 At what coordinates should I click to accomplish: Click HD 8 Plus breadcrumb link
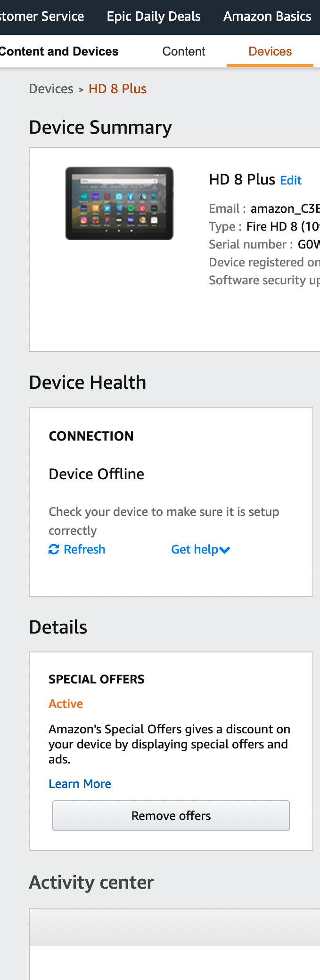[117, 89]
